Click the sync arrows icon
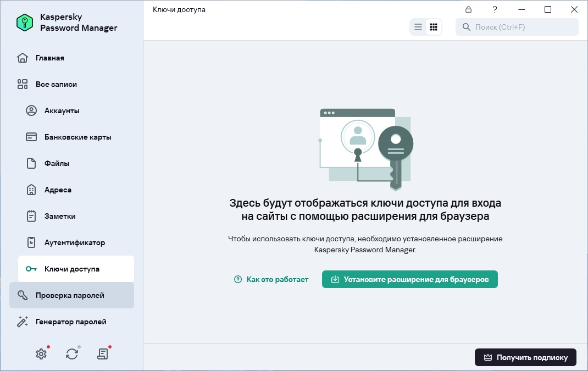 pos(72,354)
